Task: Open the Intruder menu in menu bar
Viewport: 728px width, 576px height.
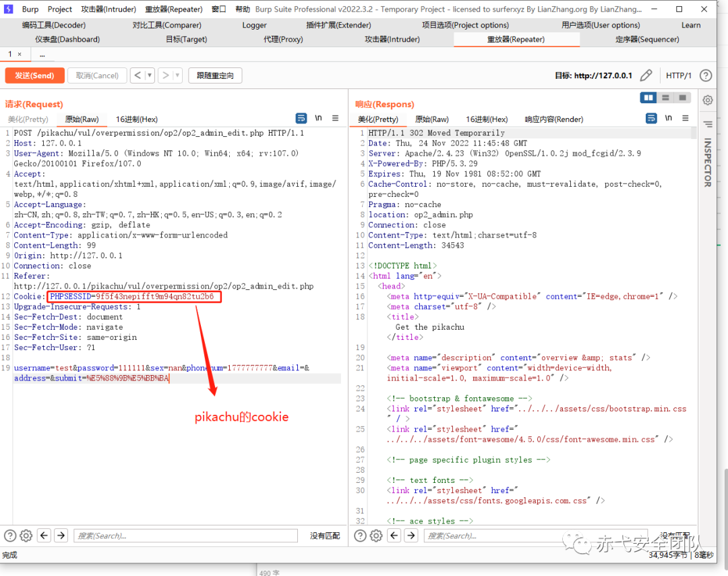Action: [109, 9]
